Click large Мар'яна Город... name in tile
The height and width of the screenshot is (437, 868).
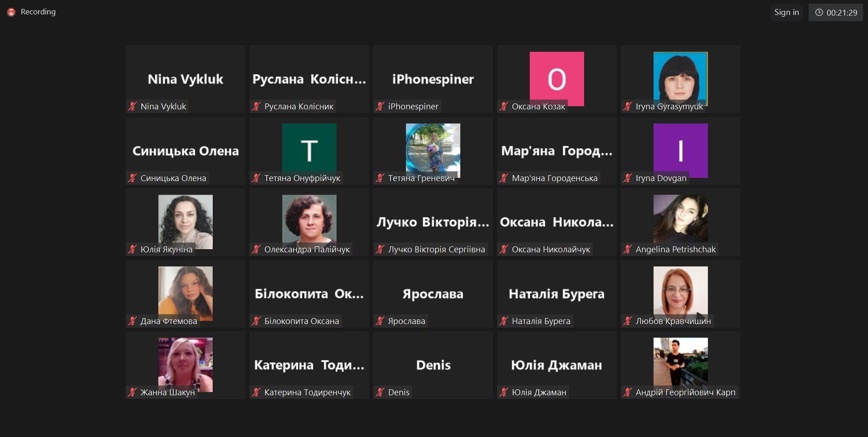click(556, 151)
